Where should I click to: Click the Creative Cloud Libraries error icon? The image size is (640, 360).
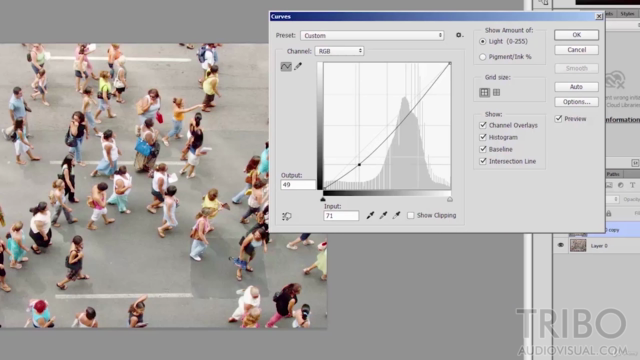tap(615, 80)
